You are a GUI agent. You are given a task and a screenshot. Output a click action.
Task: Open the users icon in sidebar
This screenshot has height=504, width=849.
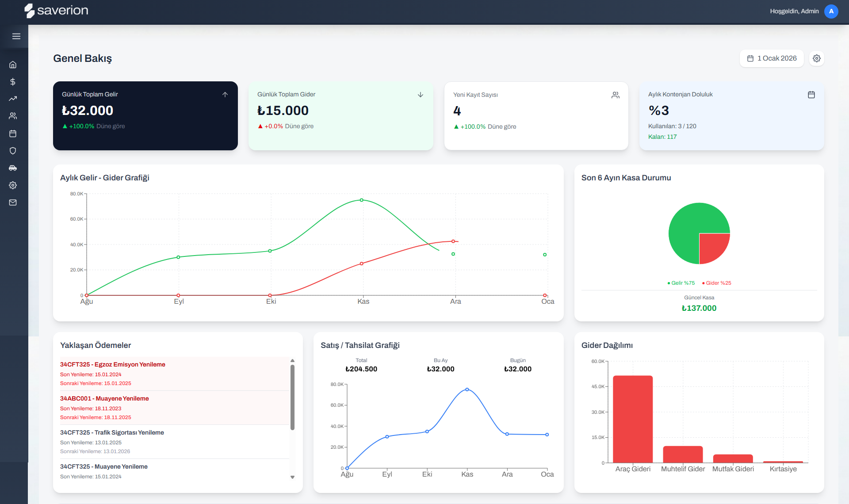pos(13,116)
